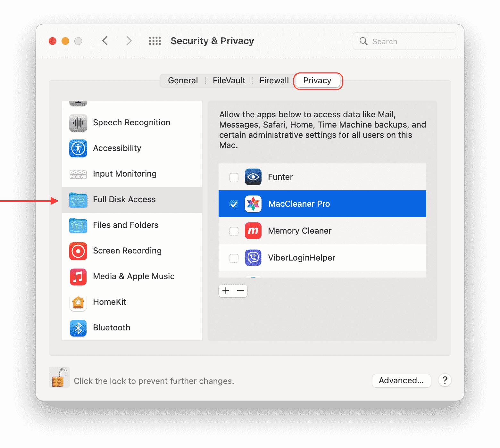Uncheck the MacCleaner Pro checkbox
This screenshot has width=500, height=448.
click(234, 204)
